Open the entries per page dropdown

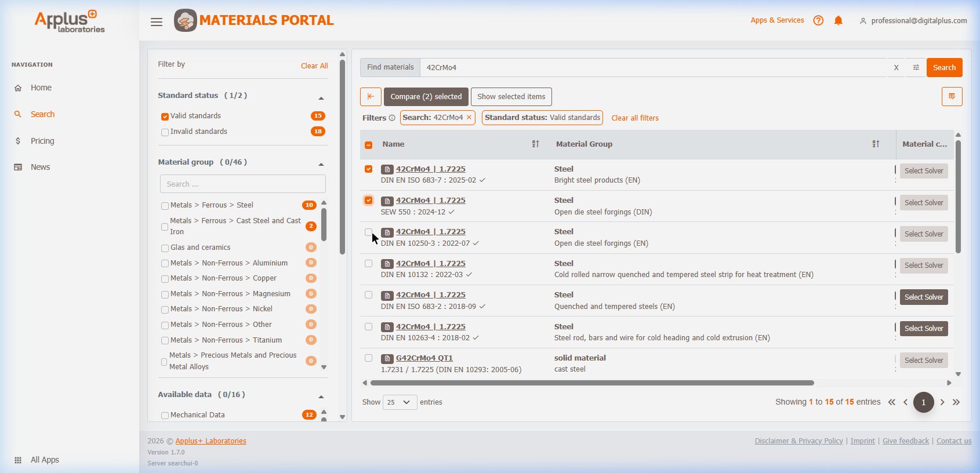(400, 402)
